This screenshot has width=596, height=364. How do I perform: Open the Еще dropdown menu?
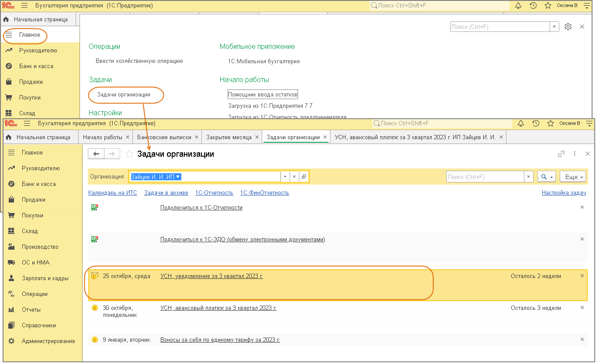(573, 177)
